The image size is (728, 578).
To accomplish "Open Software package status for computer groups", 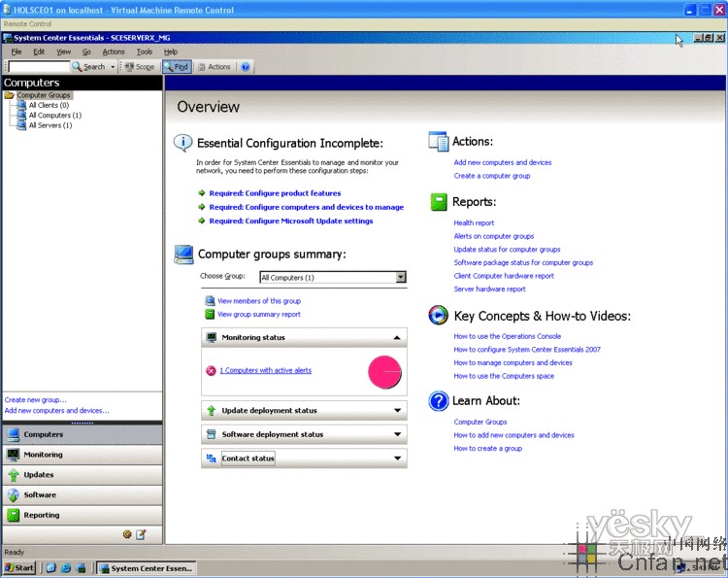I will (523, 263).
